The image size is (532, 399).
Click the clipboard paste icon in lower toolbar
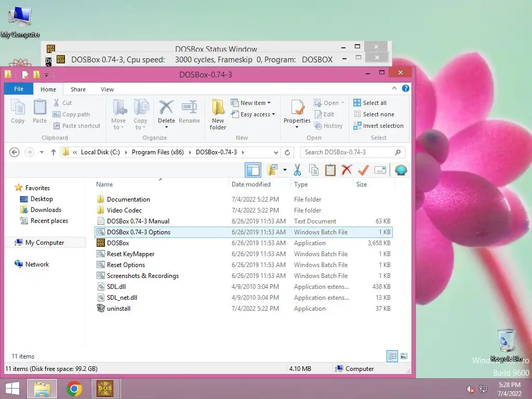330,170
